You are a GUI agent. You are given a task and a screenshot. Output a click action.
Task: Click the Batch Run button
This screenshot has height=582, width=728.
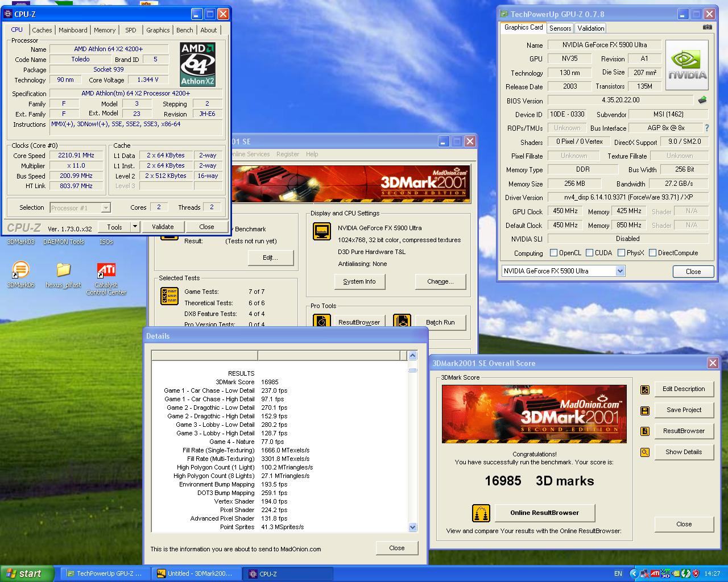pyautogui.click(x=440, y=322)
